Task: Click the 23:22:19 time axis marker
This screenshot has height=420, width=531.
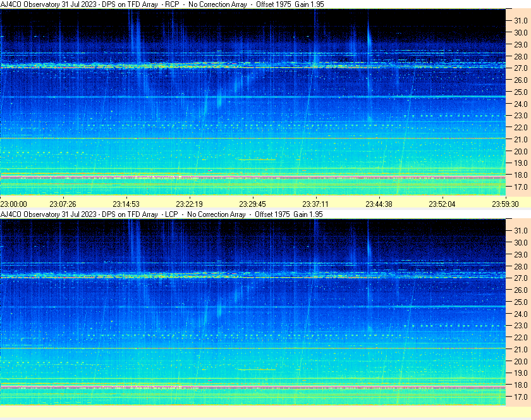Action: pos(189,204)
